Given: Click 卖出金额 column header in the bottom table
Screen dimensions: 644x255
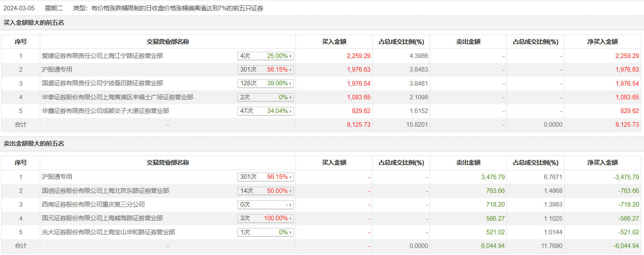Looking at the screenshot, I should pos(468,163).
